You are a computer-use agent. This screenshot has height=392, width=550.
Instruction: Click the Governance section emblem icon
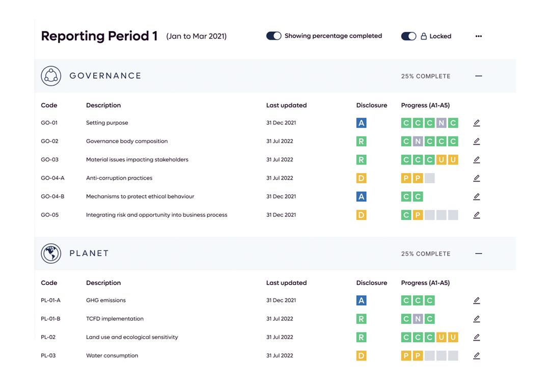pyautogui.click(x=50, y=75)
